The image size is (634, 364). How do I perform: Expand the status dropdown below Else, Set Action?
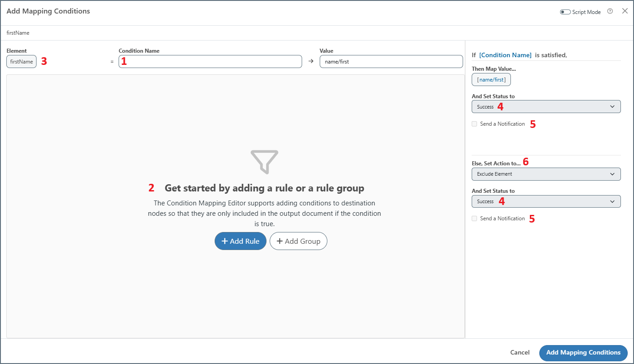point(546,201)
